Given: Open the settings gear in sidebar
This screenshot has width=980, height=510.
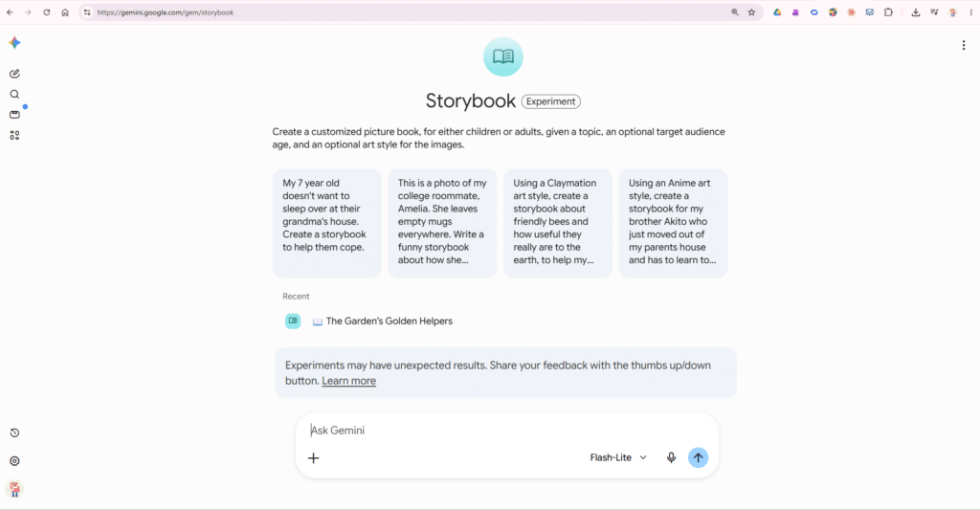Looking at the screenshot, I should click(x=15, y=461).
